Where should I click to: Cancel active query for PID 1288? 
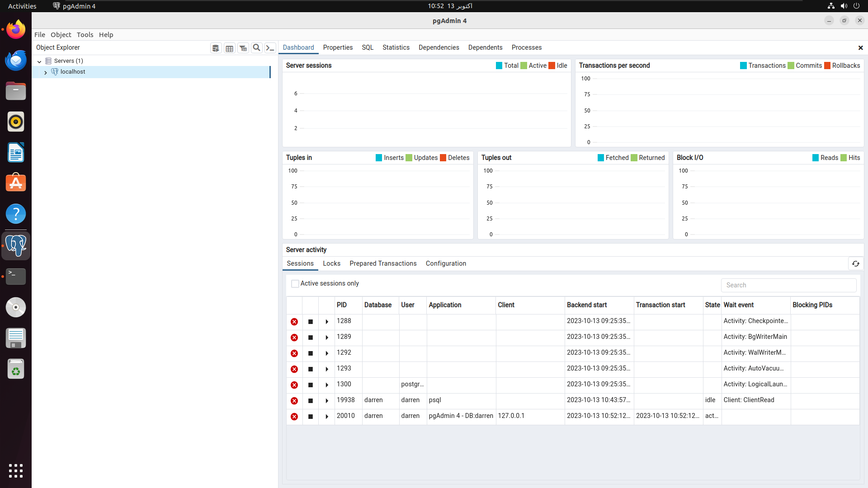[x=311, y=322]
